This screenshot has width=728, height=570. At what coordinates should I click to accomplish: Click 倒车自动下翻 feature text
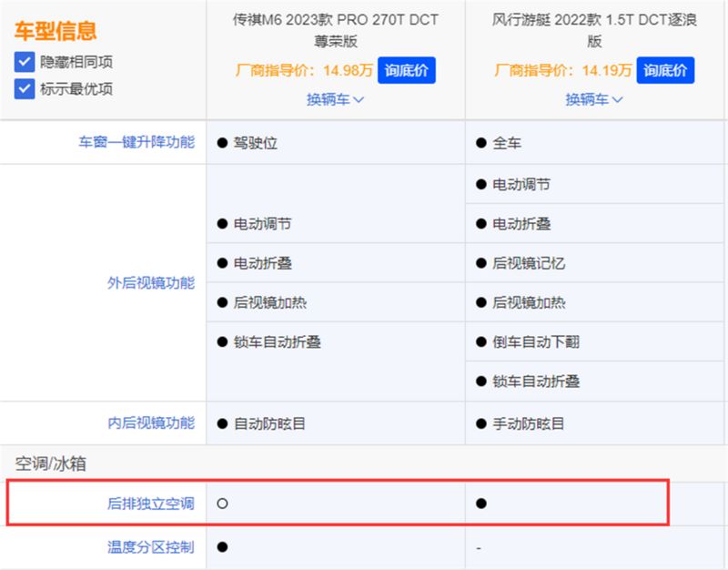[536, 342]
